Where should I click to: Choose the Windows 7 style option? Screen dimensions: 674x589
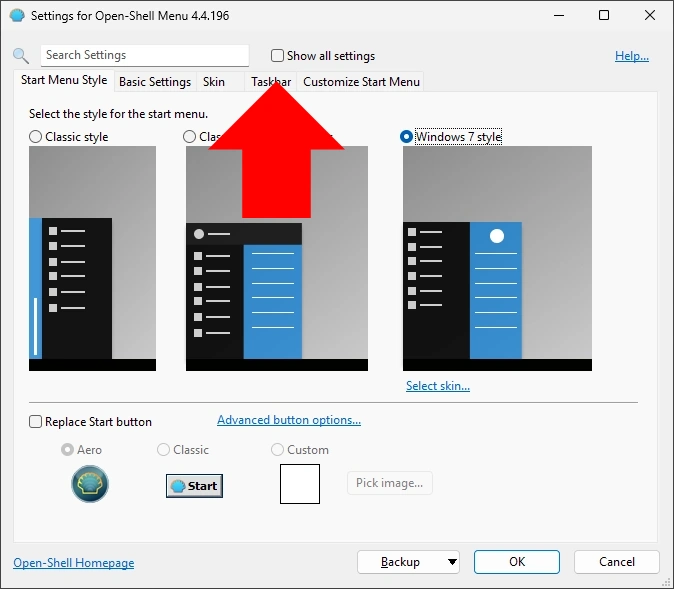[x=406, y=137]
